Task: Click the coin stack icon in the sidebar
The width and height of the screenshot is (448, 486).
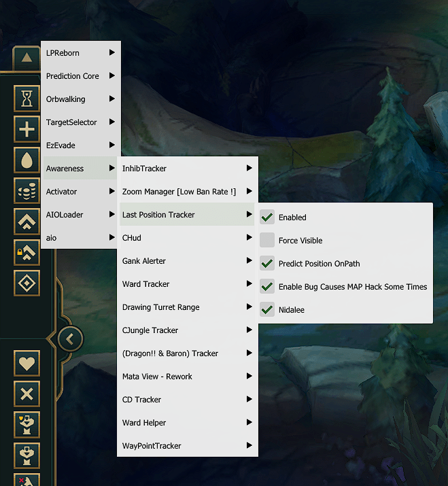Action: [27, 190]
